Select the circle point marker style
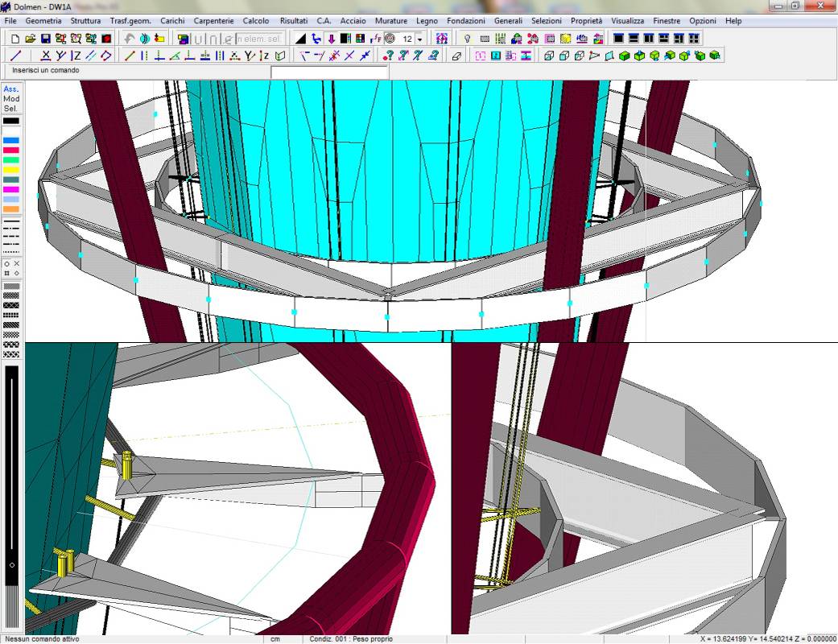Image resolution: width=838 pixels, height=644 pixels. [7, 264]
